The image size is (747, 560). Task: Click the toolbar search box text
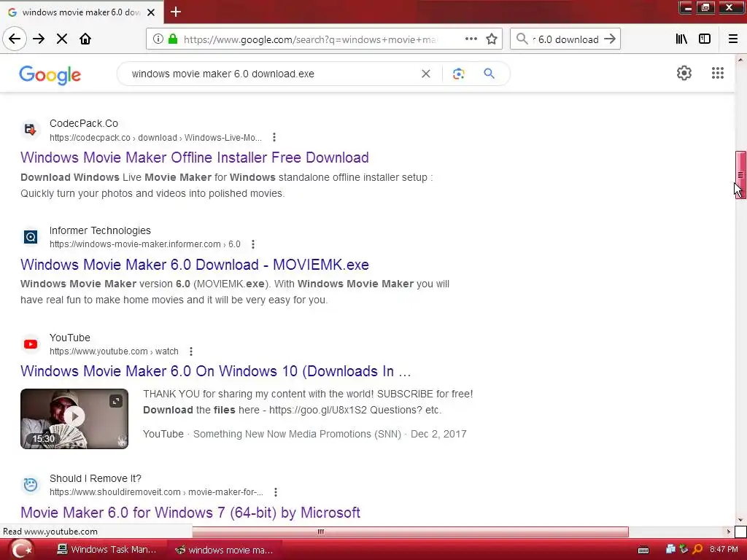565,39
